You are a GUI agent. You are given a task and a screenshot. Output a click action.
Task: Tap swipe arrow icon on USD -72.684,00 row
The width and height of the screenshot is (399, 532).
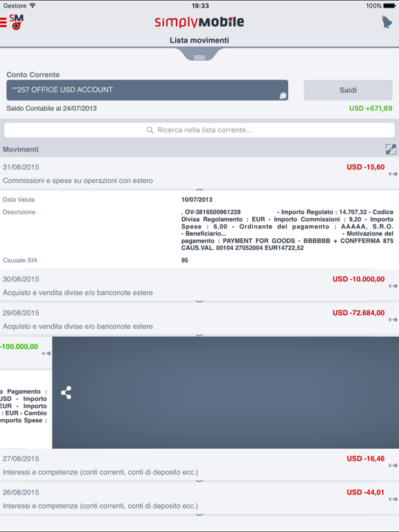[393, 319]
